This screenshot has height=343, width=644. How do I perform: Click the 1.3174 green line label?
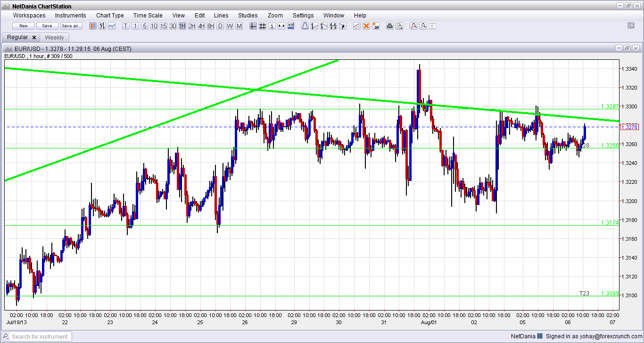click(610, 222)
